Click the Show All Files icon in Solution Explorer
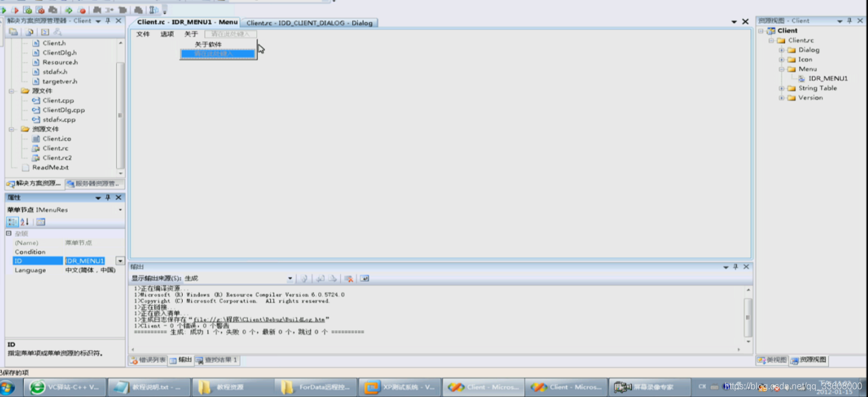 [29, 32]
